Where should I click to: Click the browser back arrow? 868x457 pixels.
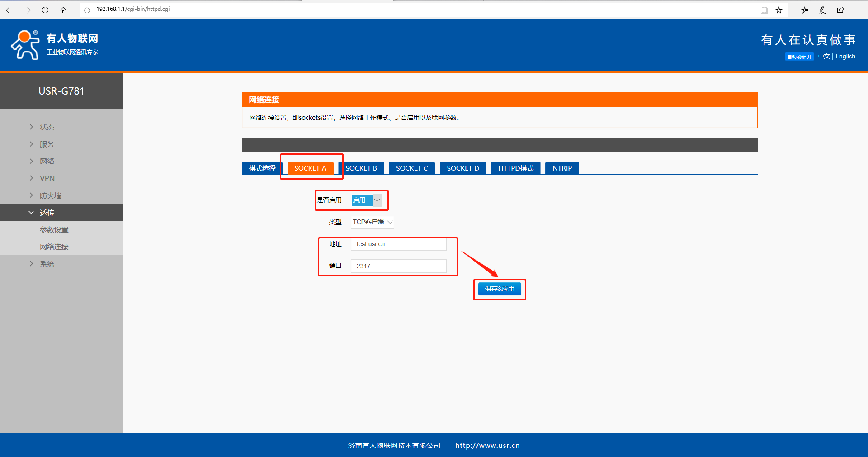point(9,10)
